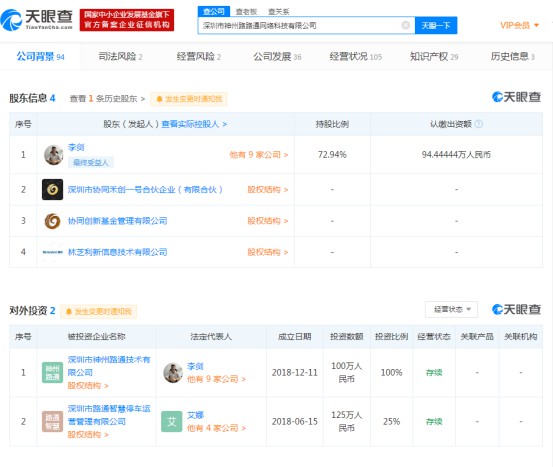The height and width of the screenshot is (467, 553).
Task: Click the 最终受益人 tag under 李剑
Action: pos(91,162)
